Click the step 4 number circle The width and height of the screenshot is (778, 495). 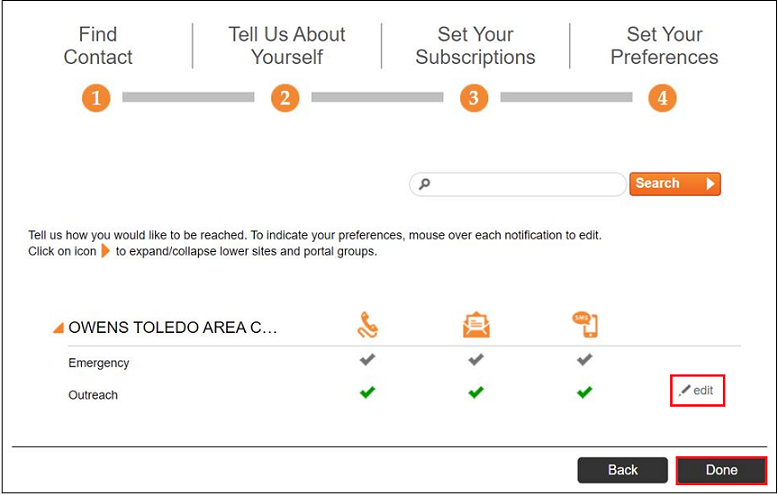tap(662, 98)
